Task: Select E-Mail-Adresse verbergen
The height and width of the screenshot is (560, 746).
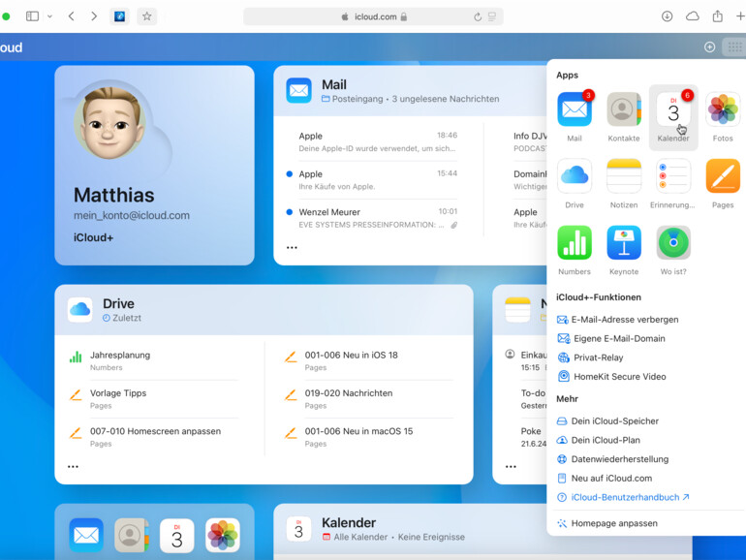Action: (x=617, y=320)
